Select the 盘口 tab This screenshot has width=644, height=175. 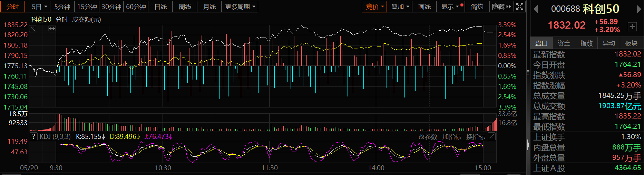tap(541, 43)
